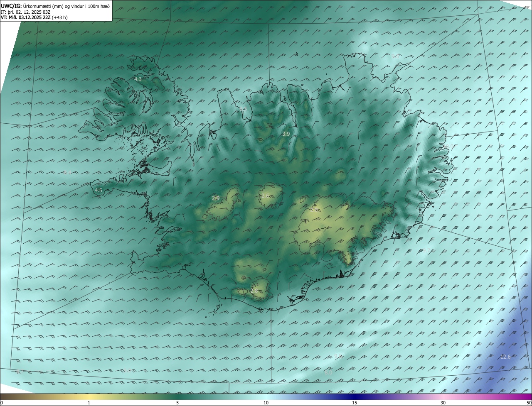The image size is (532, 406).
Task: Click the 4.3 value label in the Westfjords
Action: tap(138, 79)
